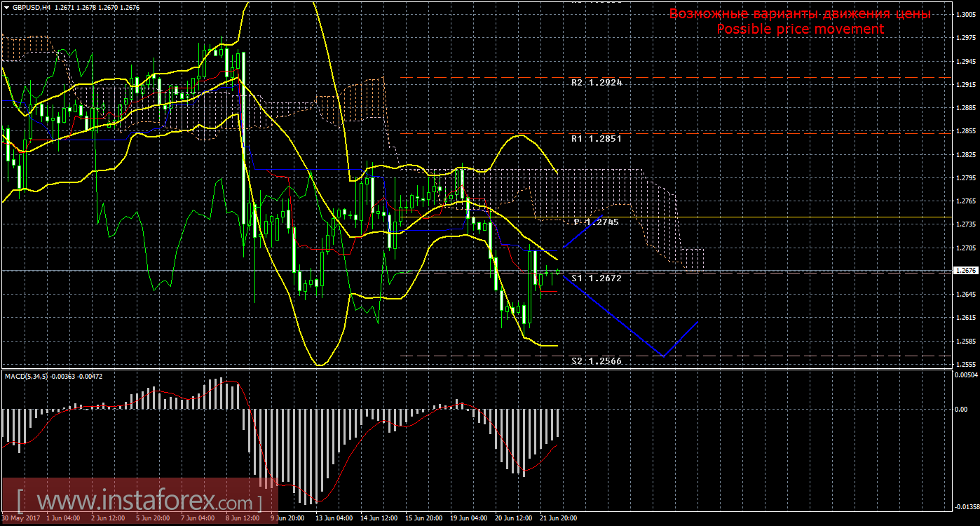Click the S2 1.2566 support label

tap(597, 360)
